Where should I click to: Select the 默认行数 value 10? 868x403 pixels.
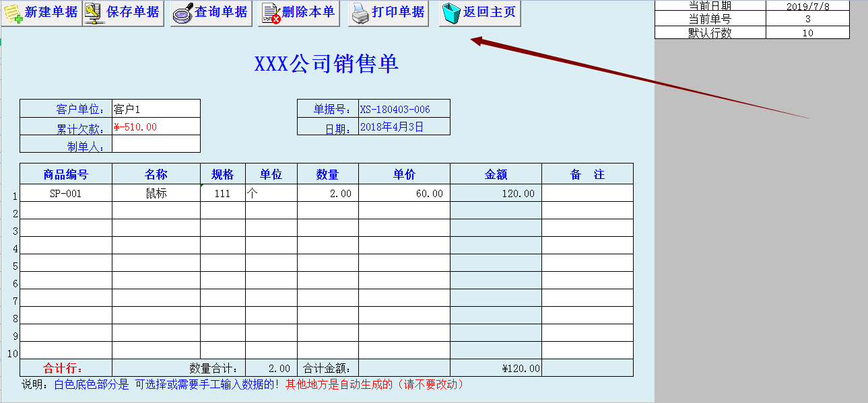[807, 32]
